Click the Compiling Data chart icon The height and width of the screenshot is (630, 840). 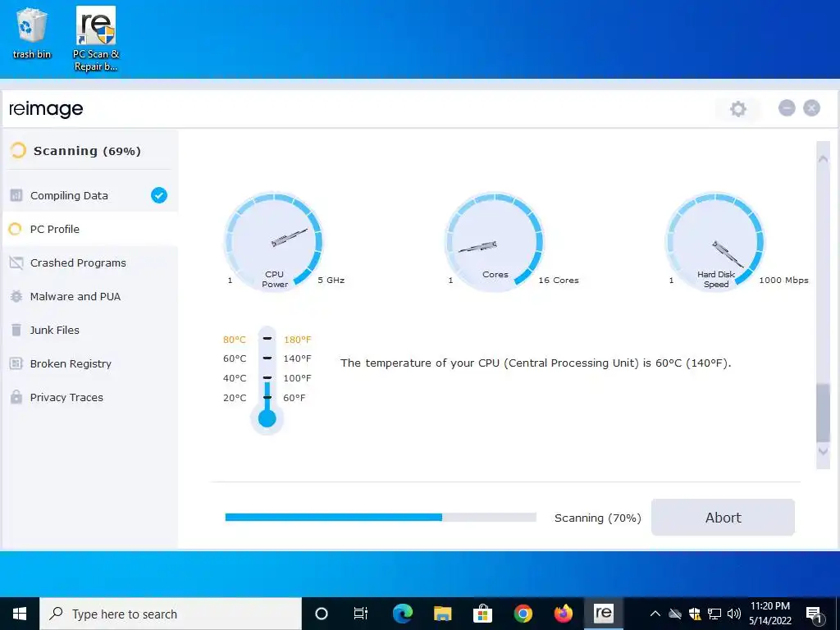point(16,195)
